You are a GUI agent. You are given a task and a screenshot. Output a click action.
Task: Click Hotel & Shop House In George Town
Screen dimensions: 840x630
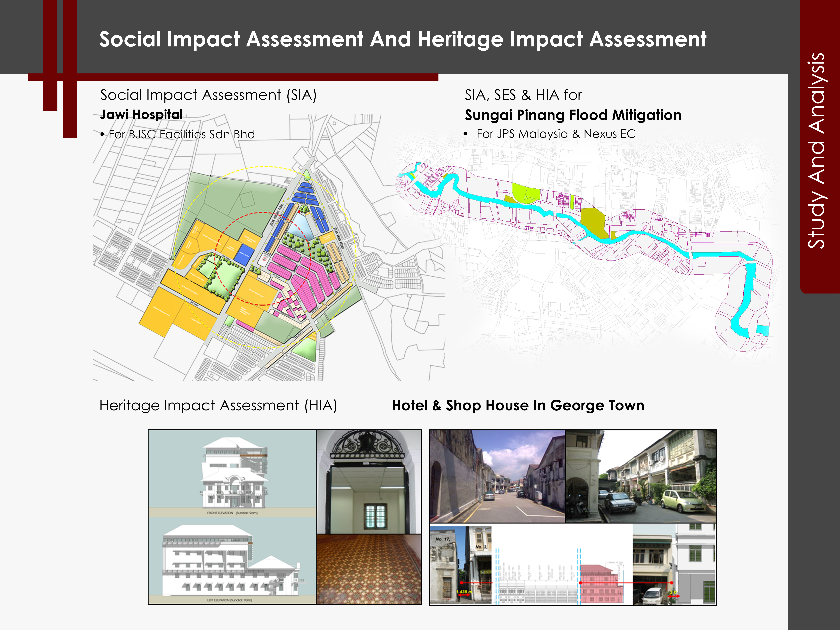[518, 406]
